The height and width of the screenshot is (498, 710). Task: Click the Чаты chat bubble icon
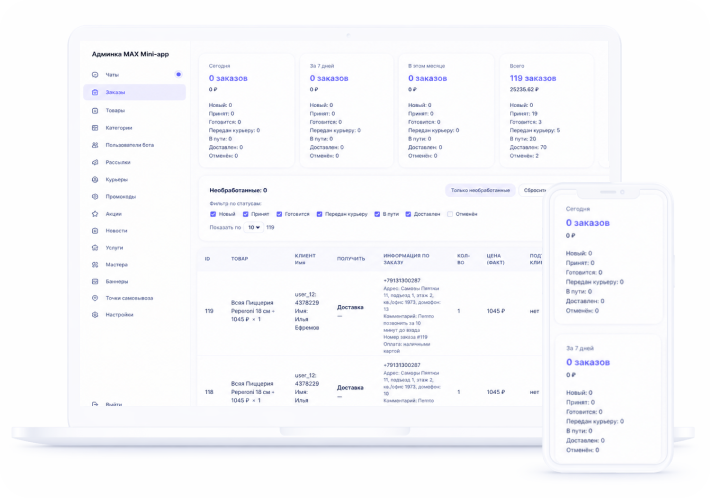[95, 75]
